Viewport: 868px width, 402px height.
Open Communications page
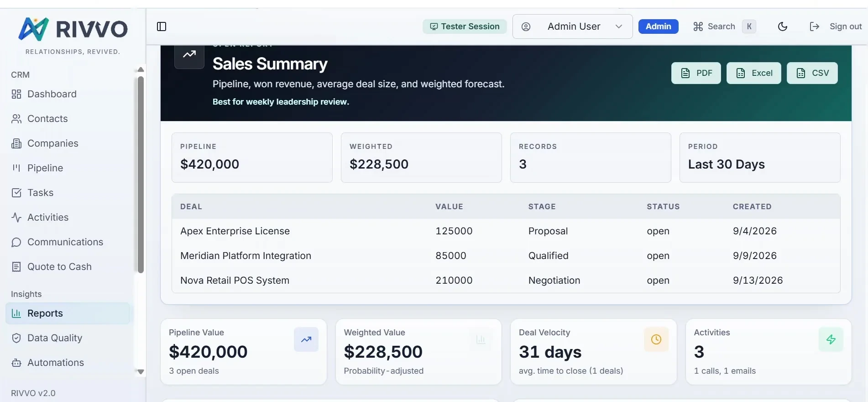coord(68,242)
